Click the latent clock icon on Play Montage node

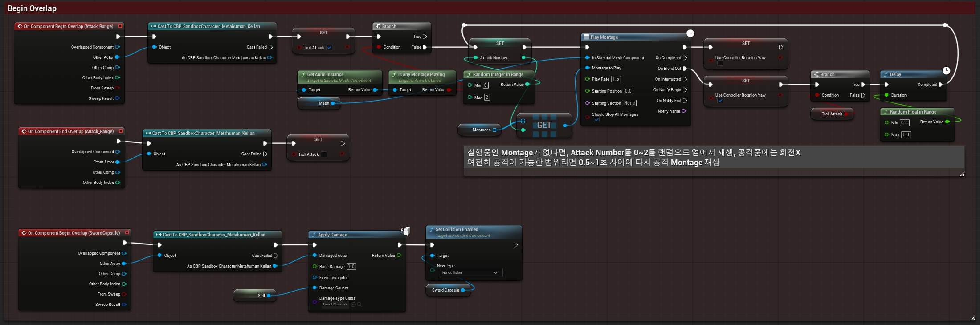pyautogui.click(x=690, y=33)
